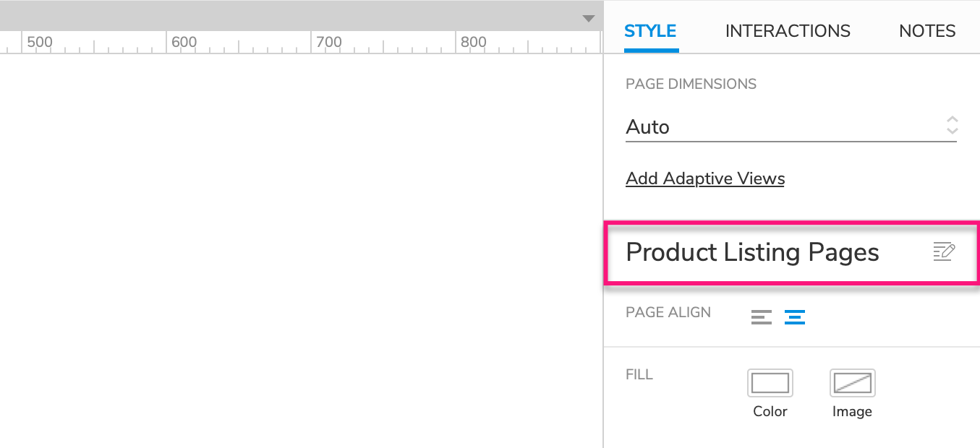Click the 600 mark on the ruler
The width and height of the screenshot is (980, 448).
184,42
